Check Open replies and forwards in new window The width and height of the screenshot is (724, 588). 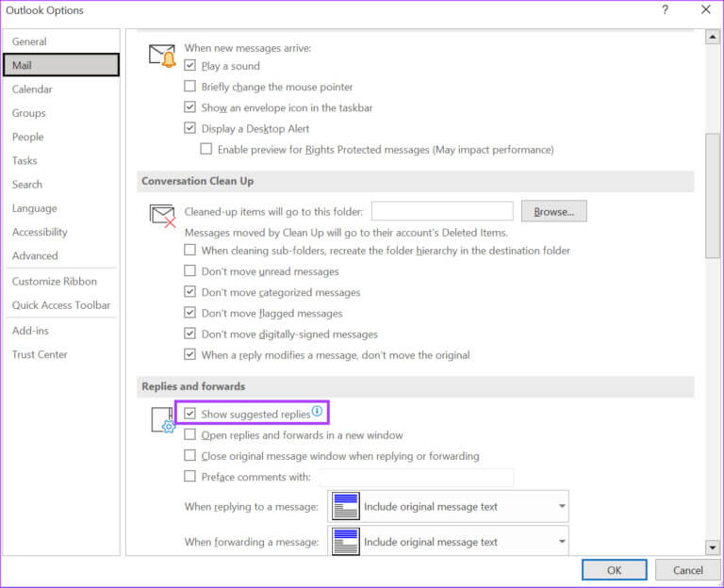pyautogui.click(x=189, y=434)
